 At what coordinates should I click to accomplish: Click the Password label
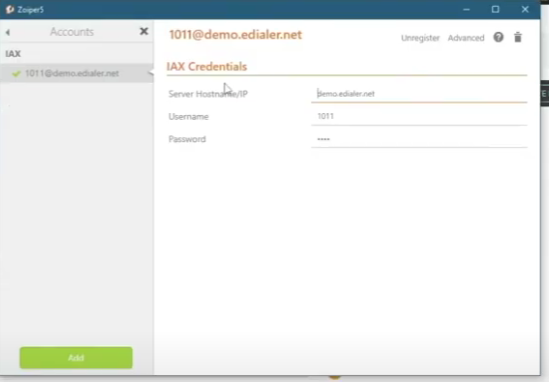click(187, 139)
